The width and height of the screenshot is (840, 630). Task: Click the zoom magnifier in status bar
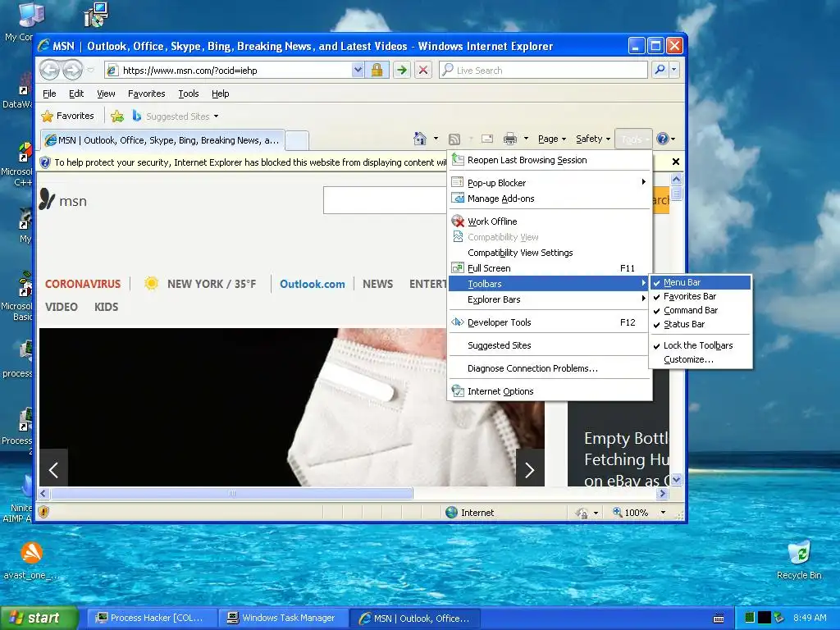point(617,512)
